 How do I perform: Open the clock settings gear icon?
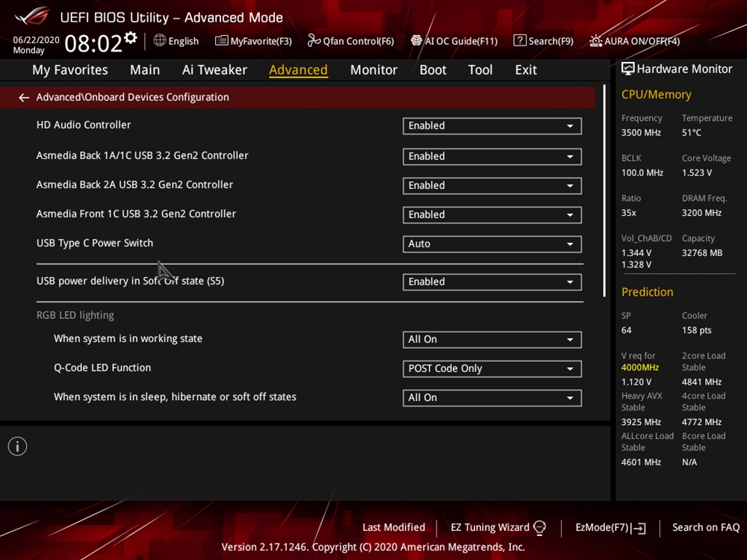tap(131, 37)
